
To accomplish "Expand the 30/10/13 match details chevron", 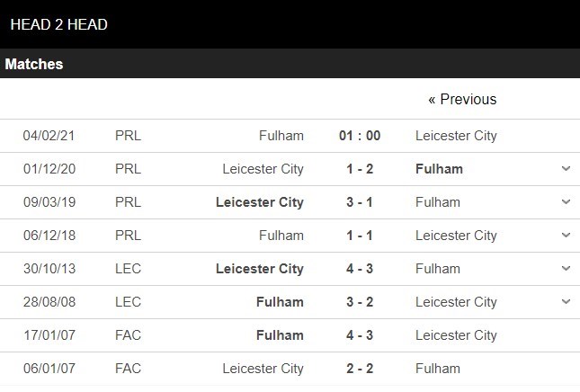I will (566, 269).
